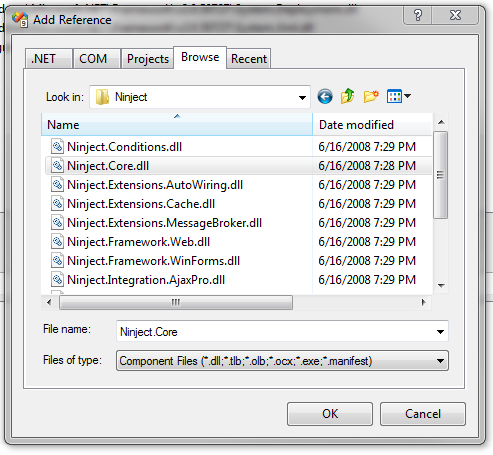Screen dimensions: 493x455
Task: Open the view menu icon
Action: pos(398,97)
